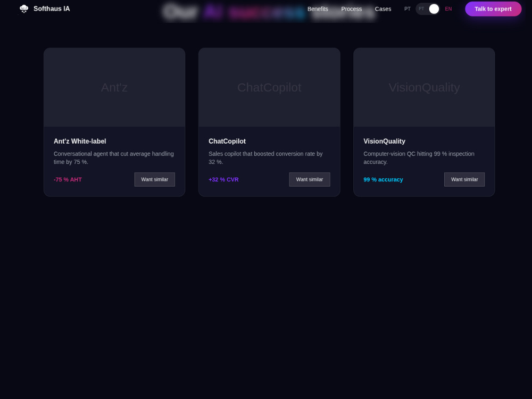The image size is (532, 399).
Task: Open the VisionQuality card image placeholder
Action: (x=424, y=87)
